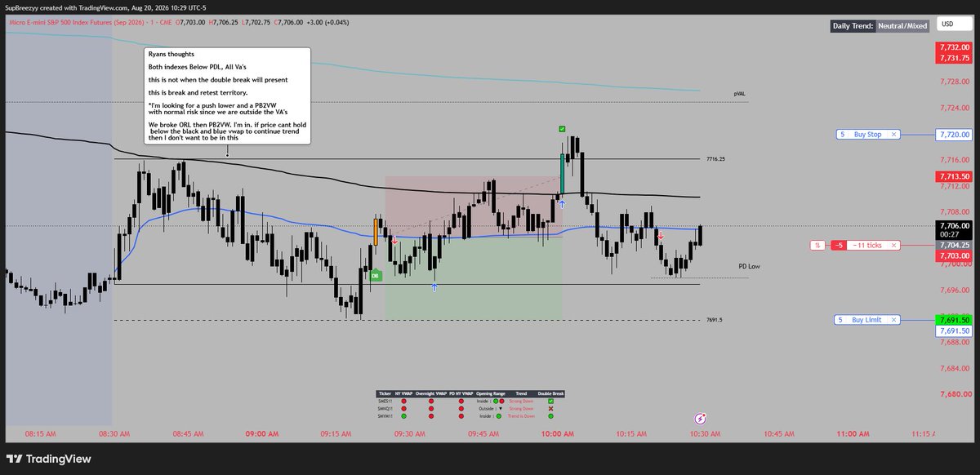
Task: Click the red 7,731.75 price label
Action: click(x=954, y=58)
